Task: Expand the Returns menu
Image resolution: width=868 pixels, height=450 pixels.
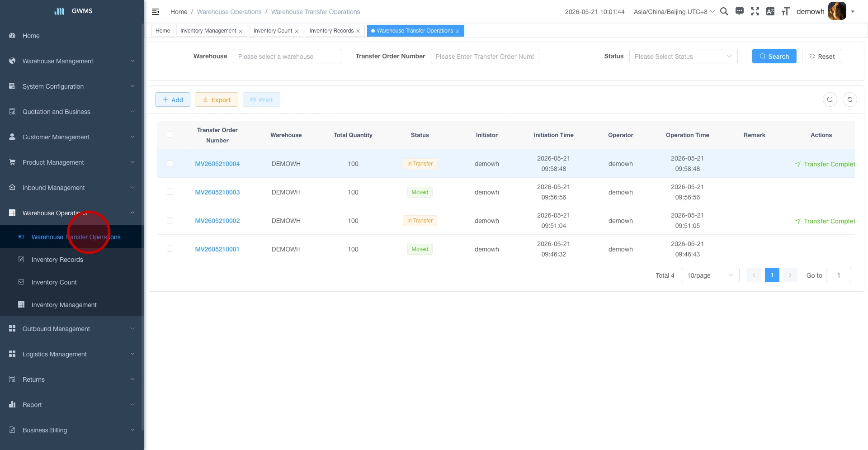Action: pyautogui.click(x=72, y=379)
